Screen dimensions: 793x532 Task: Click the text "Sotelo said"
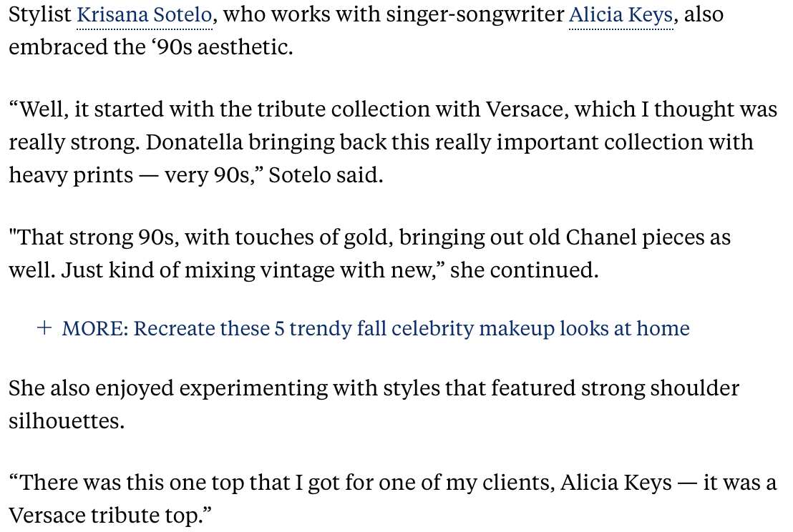click(326, 174)
